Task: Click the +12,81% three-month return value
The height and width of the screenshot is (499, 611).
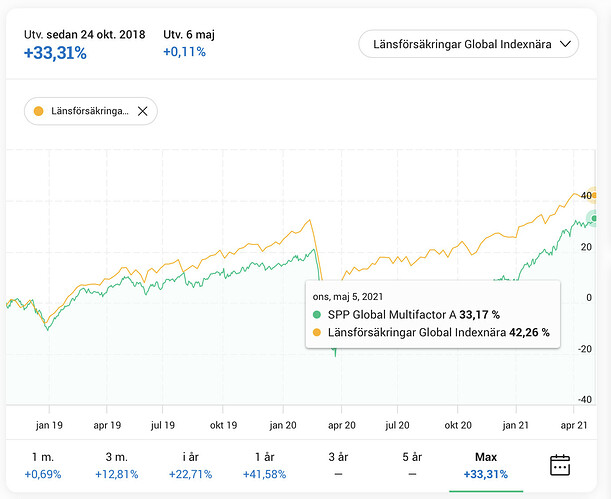Action: [x=117, y=474]
